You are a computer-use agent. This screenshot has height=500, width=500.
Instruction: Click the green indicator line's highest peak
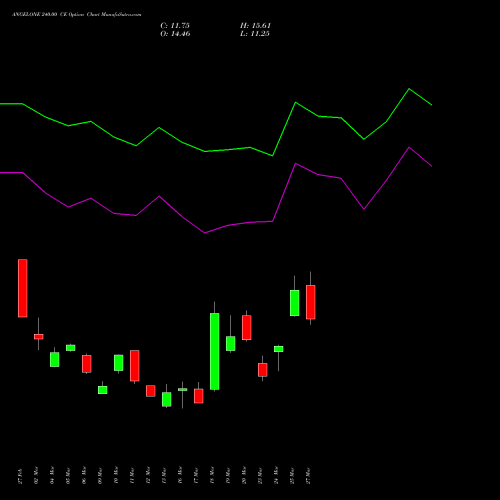click(x=409, y=89)
